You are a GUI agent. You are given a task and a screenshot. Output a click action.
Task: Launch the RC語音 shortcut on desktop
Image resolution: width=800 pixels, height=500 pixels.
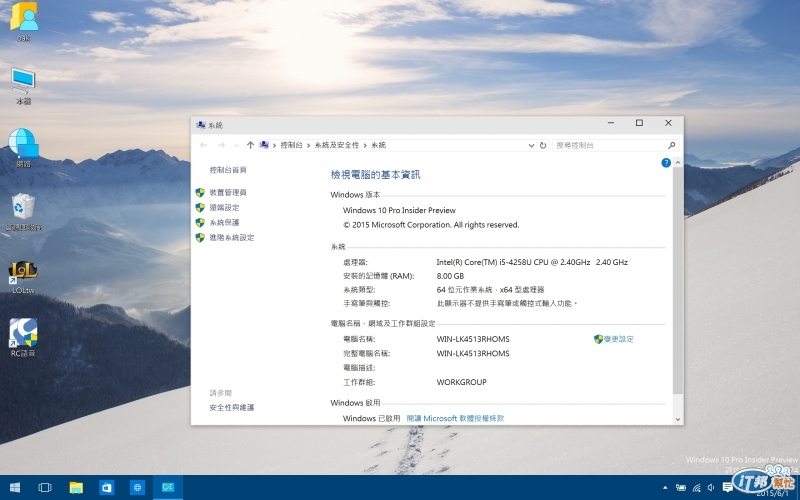[23, 337]
